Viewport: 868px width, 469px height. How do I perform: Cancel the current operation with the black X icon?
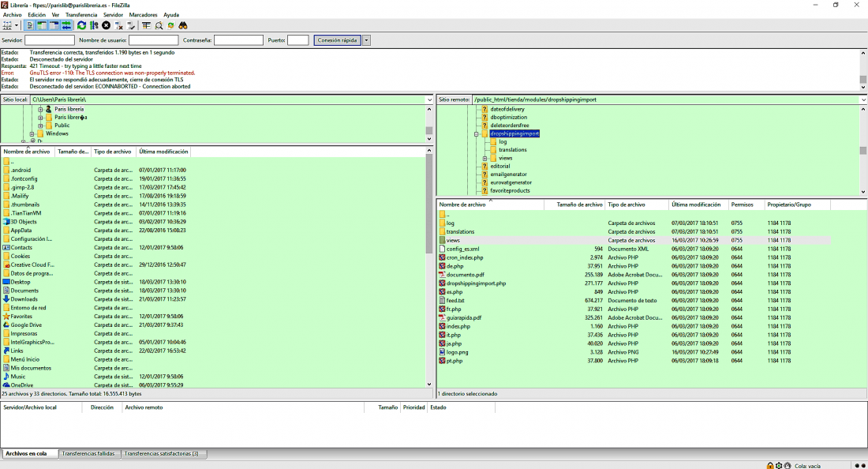[x=107, y=25]
